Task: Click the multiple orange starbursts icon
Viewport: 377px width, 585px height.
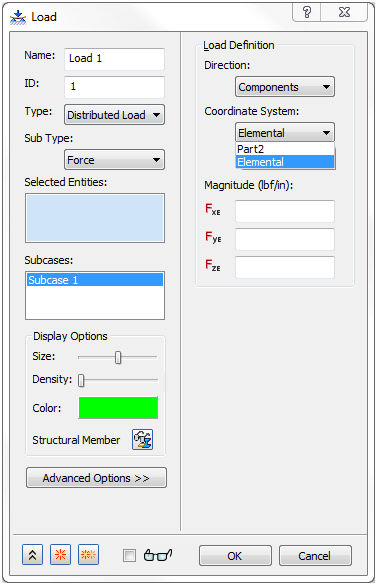Action: click(x=88, y=555)
